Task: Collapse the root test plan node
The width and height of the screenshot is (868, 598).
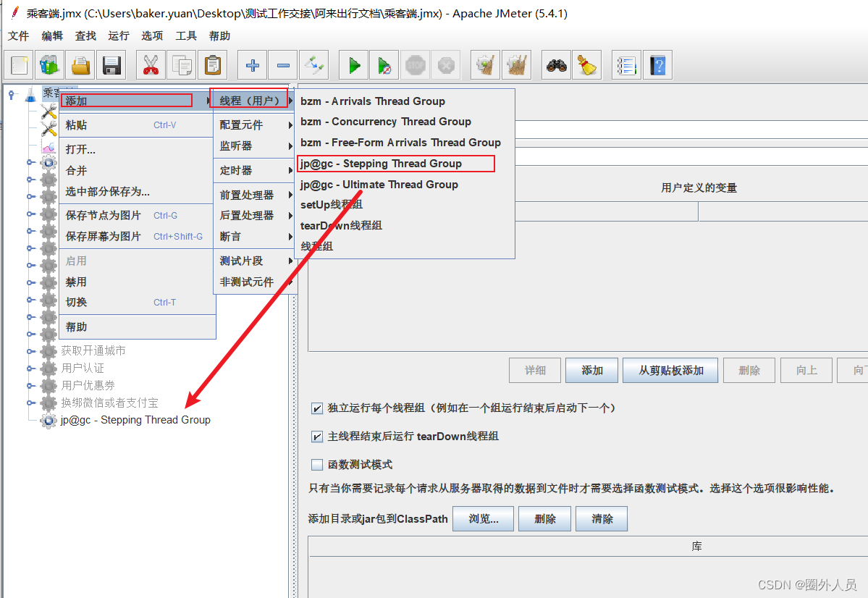Action: [11, 95]
